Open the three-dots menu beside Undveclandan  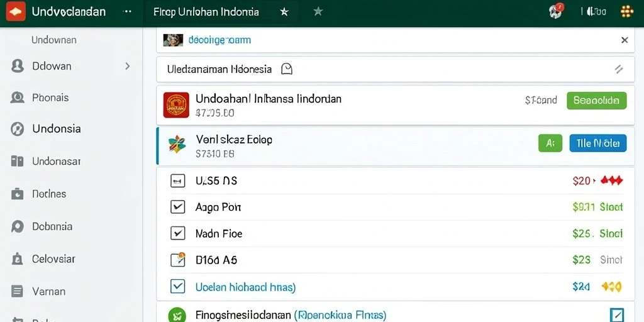pos(127,12)
